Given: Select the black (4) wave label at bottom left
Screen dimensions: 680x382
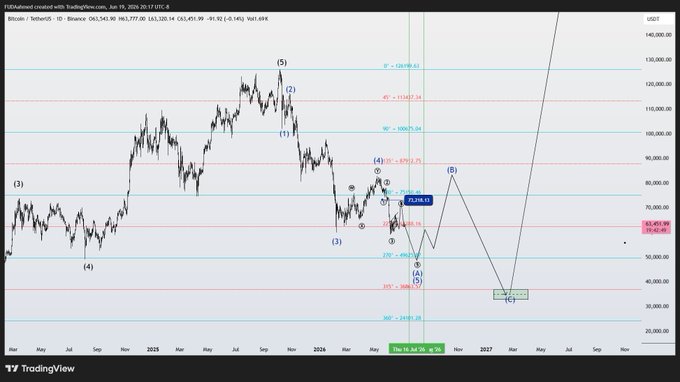Looking at the screenshot, I should (x=88, y=267).
